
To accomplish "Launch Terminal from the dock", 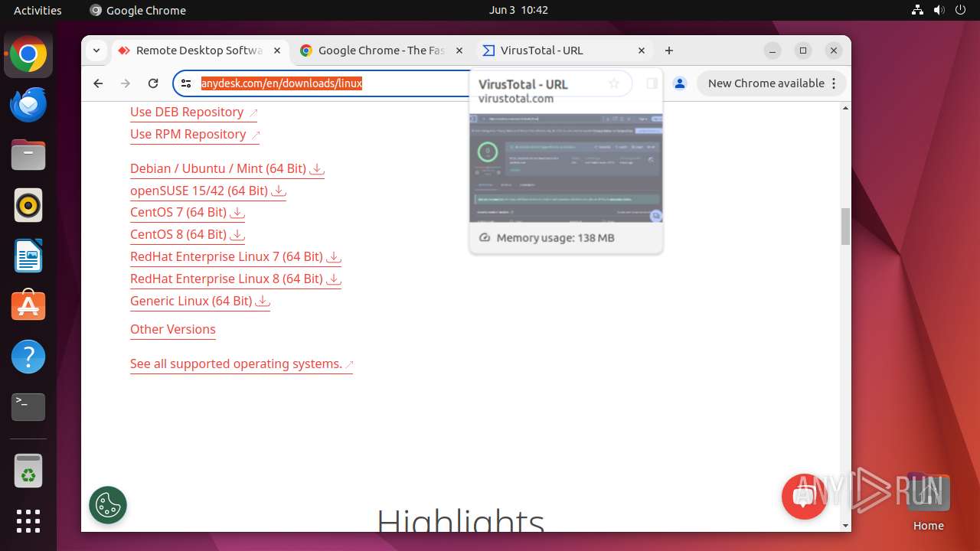I will (28, 406).
